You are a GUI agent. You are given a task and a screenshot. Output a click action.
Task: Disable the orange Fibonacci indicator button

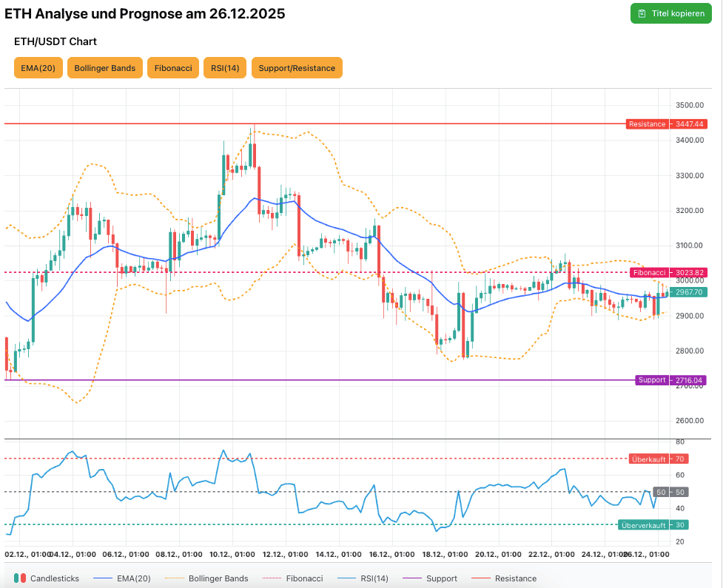tap(173, 68)
